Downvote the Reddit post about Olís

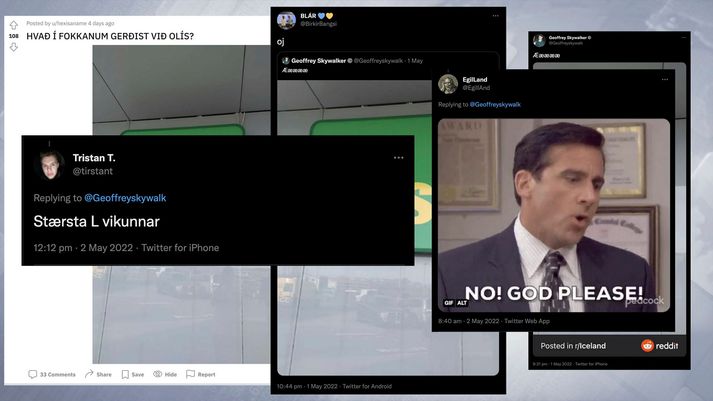(x=14, y=47)
